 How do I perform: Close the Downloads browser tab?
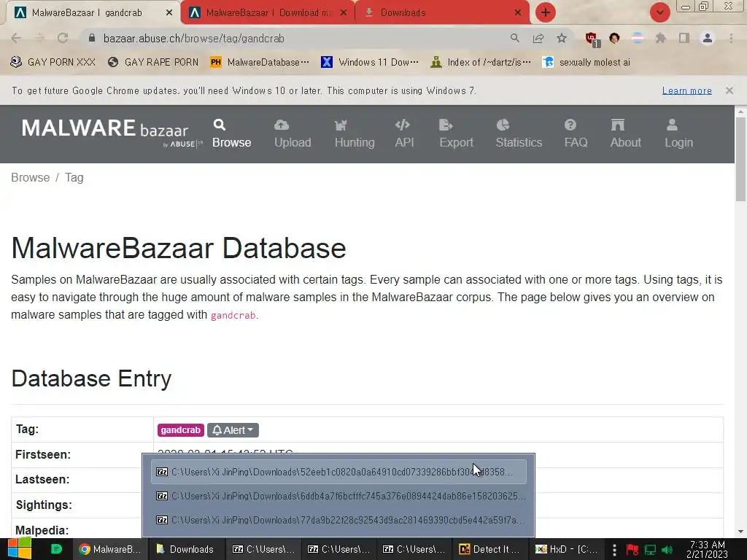point(518,13)
